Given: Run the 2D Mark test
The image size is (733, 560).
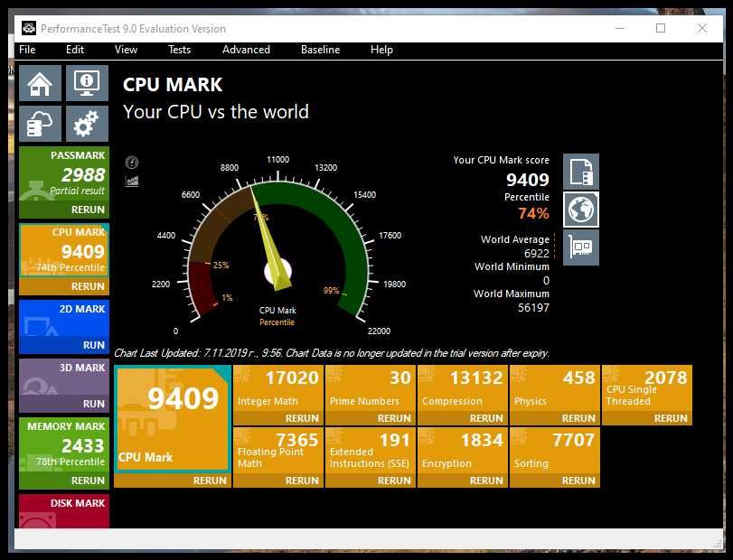Looking at the screenshot, I should (93, 345).
